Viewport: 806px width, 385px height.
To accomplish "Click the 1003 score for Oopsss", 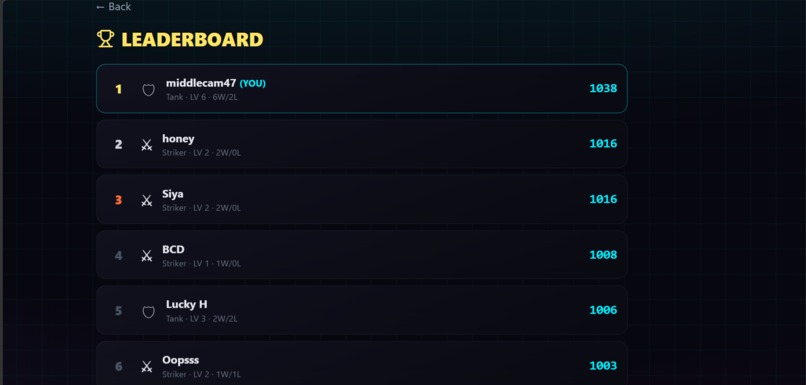I will [x=603, y=365].
